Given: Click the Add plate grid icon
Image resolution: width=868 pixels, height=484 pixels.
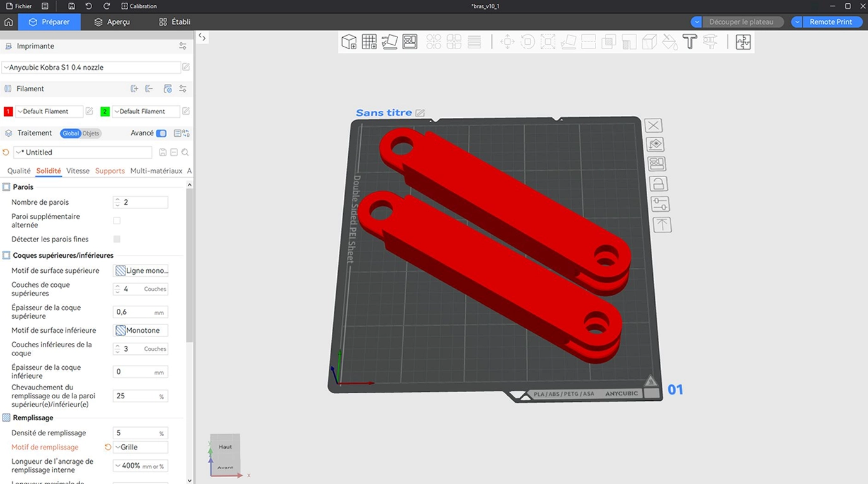Looking at the screenshot, I should (x=369, y=42).
